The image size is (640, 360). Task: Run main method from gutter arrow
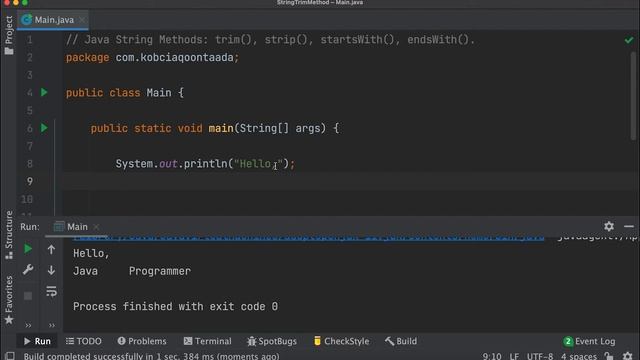pos(44,128)
